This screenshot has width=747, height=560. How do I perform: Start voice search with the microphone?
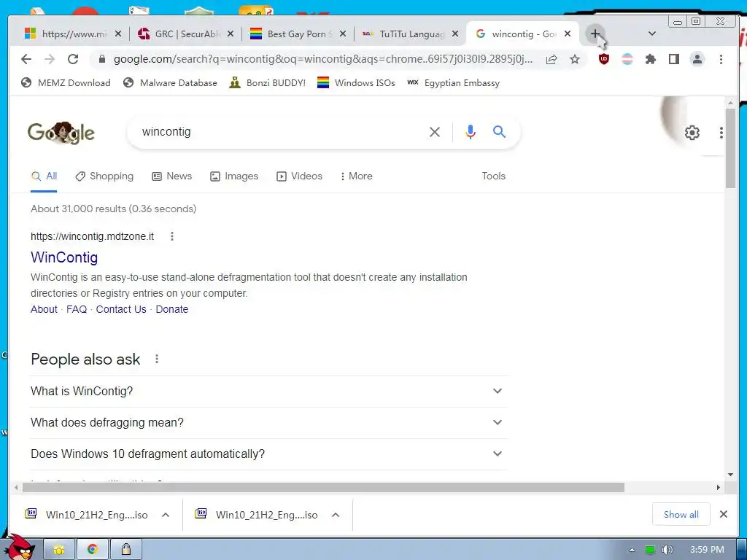click(x=471, y=132)
